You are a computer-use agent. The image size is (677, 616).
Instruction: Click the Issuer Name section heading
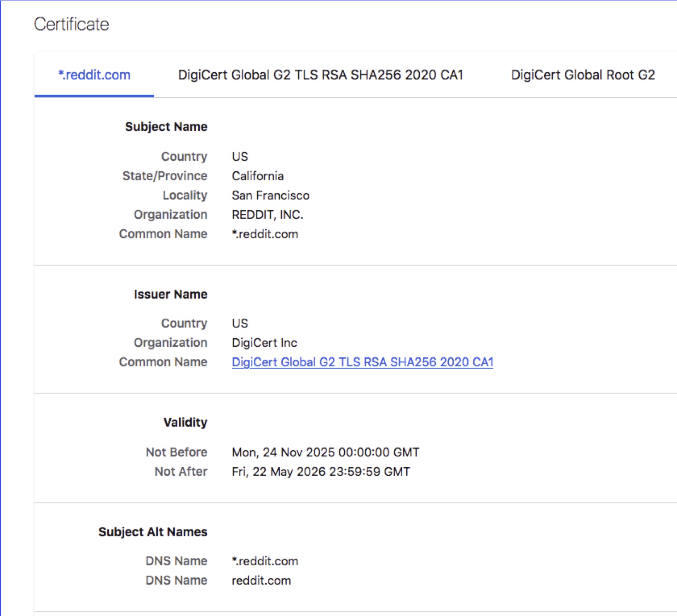[171, 294]
